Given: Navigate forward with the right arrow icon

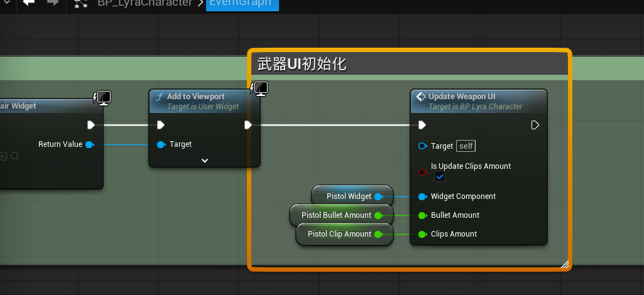Looking at the screenshot, I should coord(53,3).
